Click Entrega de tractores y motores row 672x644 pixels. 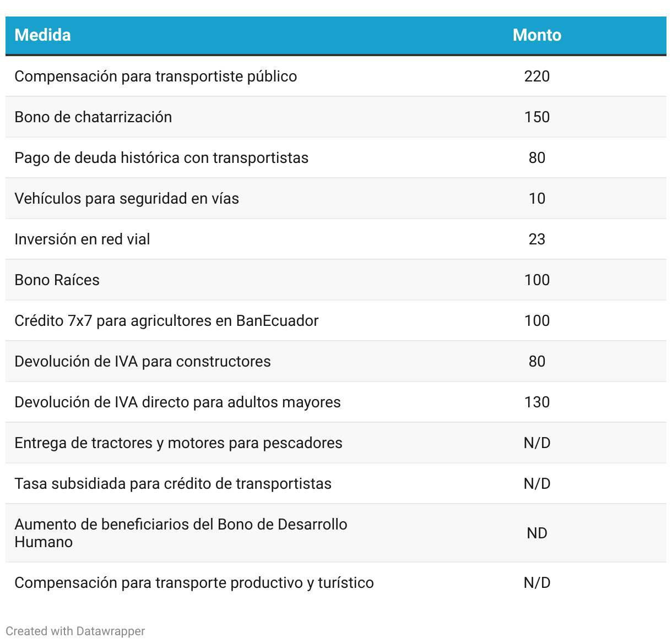click(336, 443)
